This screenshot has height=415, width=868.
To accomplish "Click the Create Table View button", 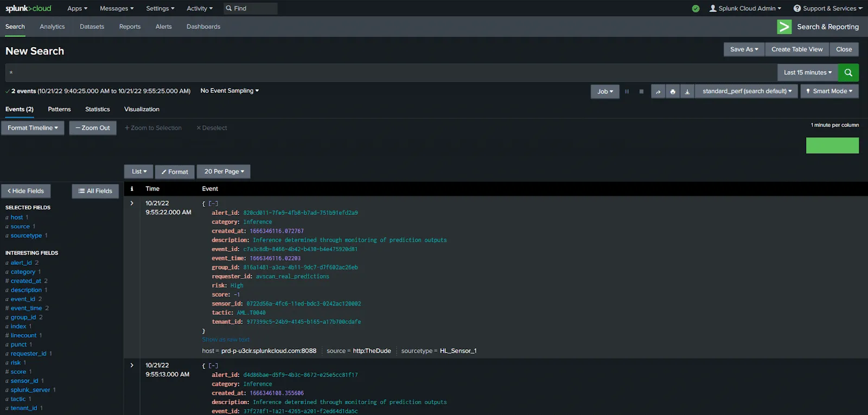I will tap(796, 49).
